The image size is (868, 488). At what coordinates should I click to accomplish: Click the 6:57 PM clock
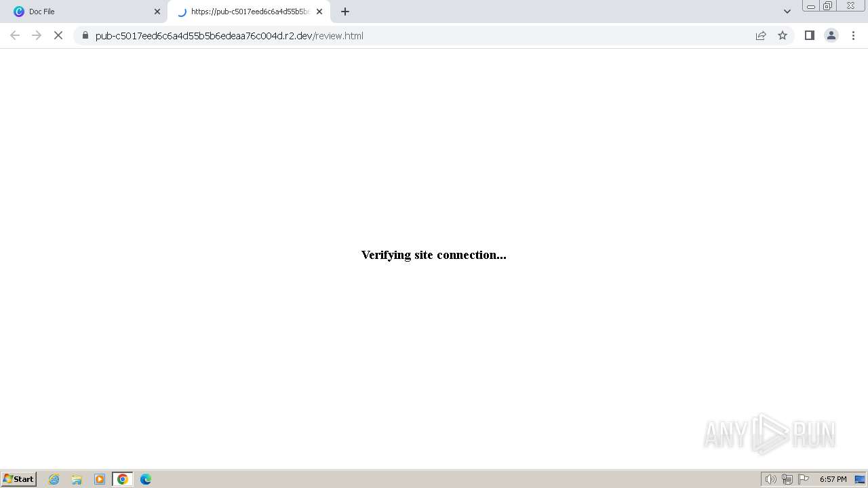pos(833,479)
